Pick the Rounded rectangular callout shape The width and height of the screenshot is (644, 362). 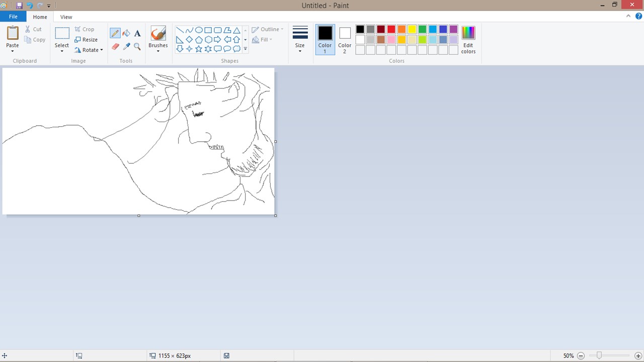(x=218, y=49)
